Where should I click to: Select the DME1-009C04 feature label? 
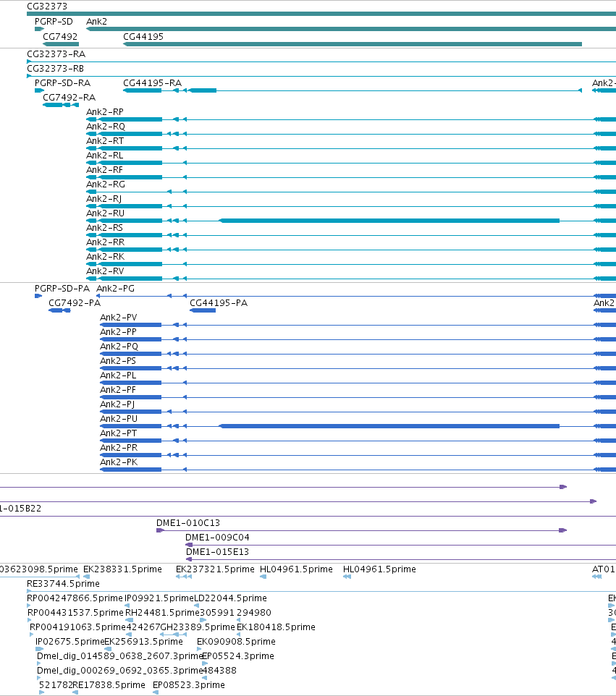(218, 538)
